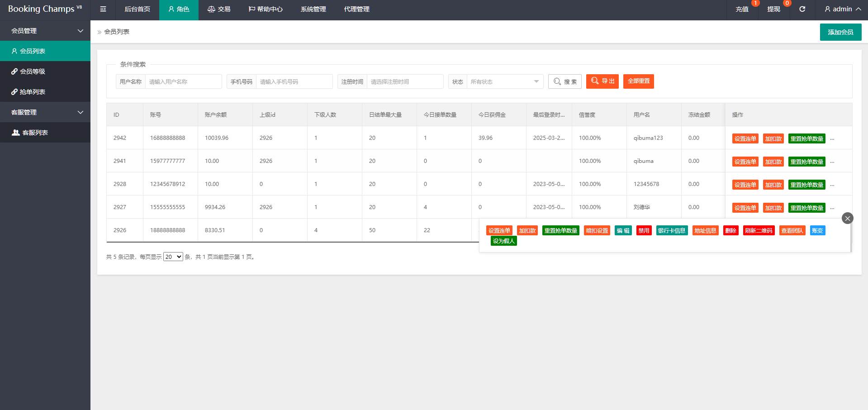
Task: Click the 禁用 button in the popup
Action: pos(644,231)
